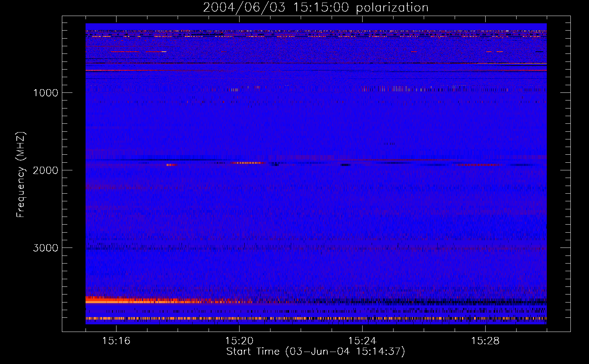Click the 3000 frequency tick label
This screenshot has width=589, height=364.
coord(46,248)
